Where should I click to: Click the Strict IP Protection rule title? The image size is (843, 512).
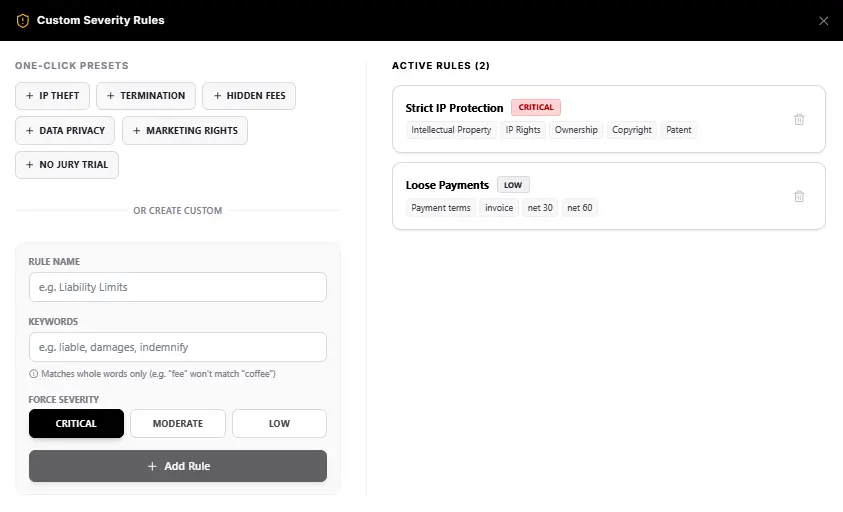[454, 108]
